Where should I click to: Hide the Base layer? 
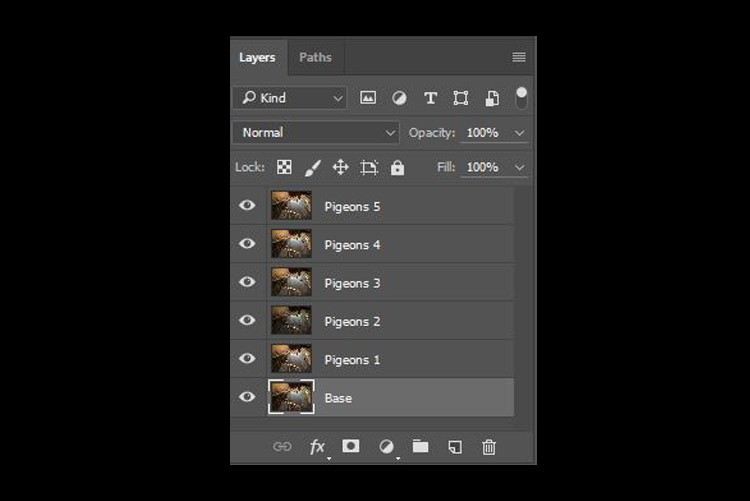tap(247, 397)
